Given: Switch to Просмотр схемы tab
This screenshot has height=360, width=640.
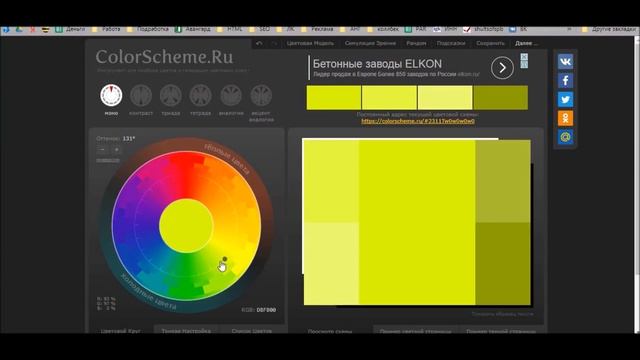Looking at the screenshot, I should tap(330, 331).
